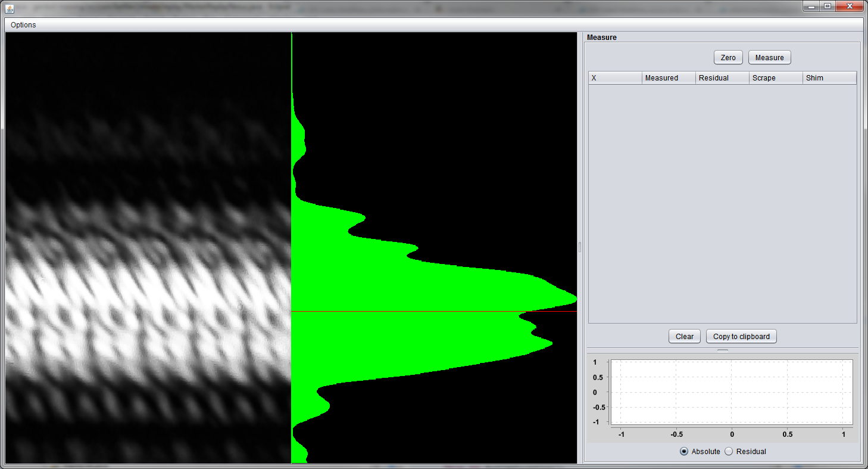Click the horizontal divider grip above the chart
868x469 pixels.
click(x=722, y=351)
